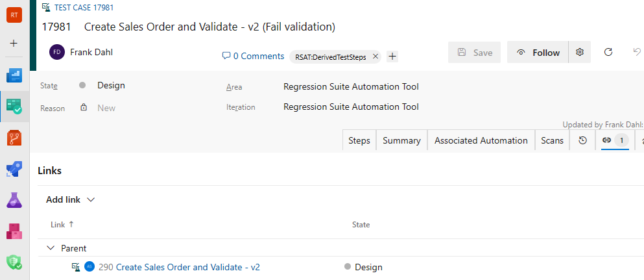Switch to the Summary tab

tap(401, 140)
